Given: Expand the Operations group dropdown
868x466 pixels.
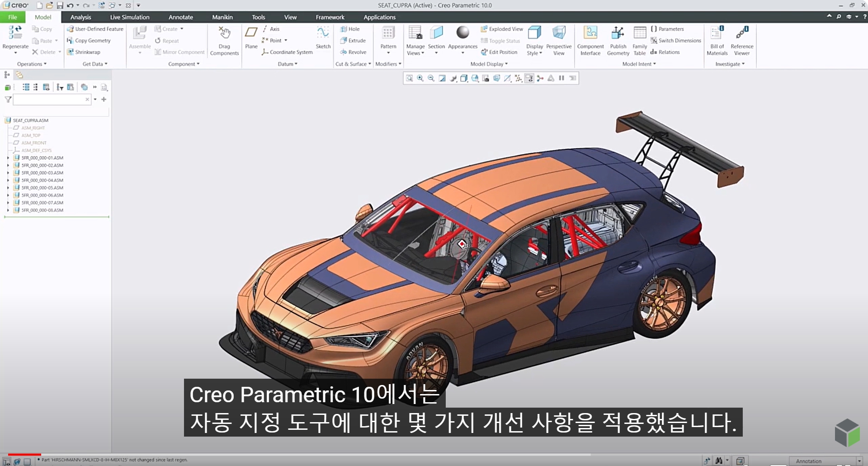Looking at the screenshot, I should click(x=32, y=64).
